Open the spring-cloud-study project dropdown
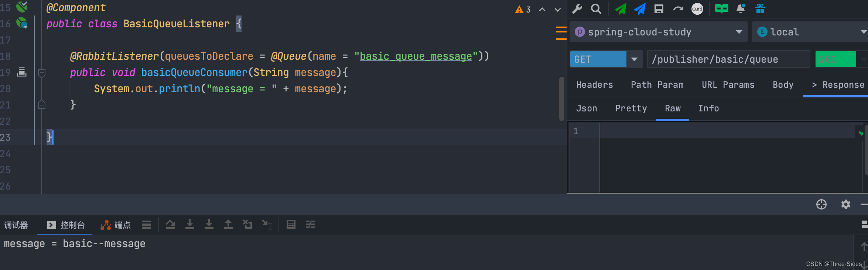Viewport: 868px width, 270px height. [x=659, y=32]
